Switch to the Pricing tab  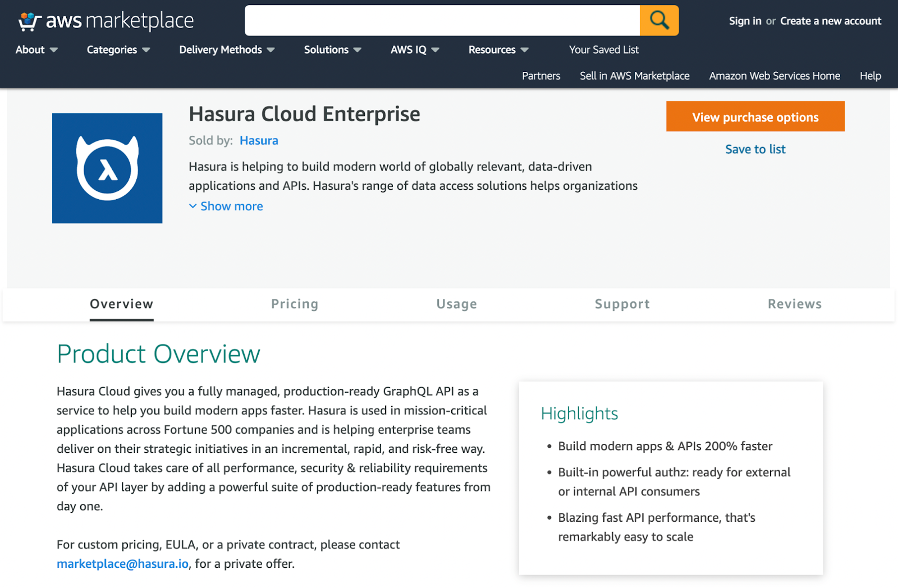295,304
